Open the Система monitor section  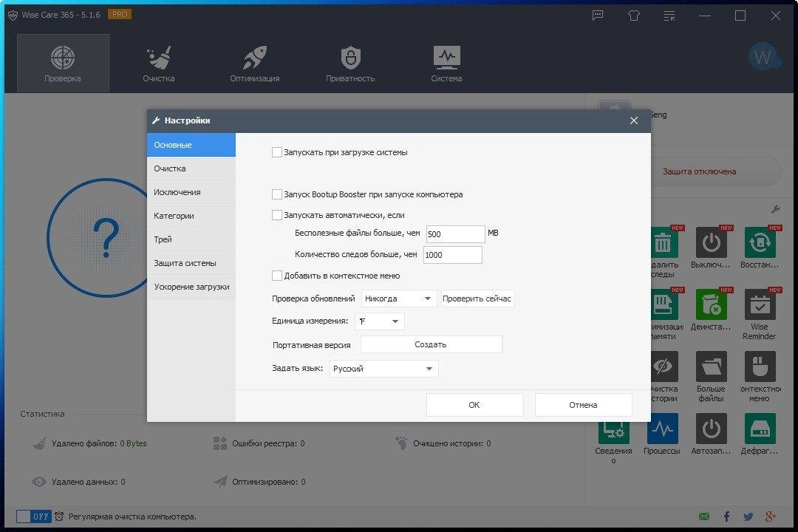pyautogui.click(x=446, y=63)
